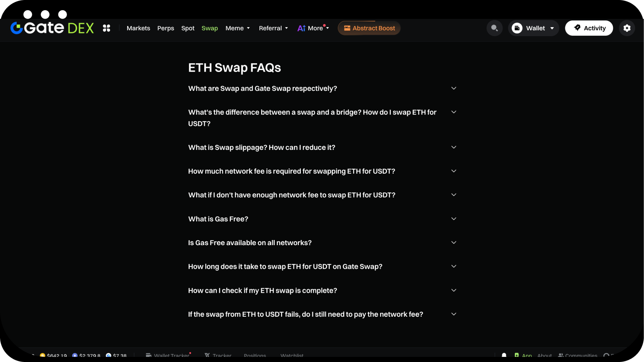Viewport: 644px width, 362px height.
Task: Expand "How can I check if my ETH swap is complete?"
Action: pos(453,290)
